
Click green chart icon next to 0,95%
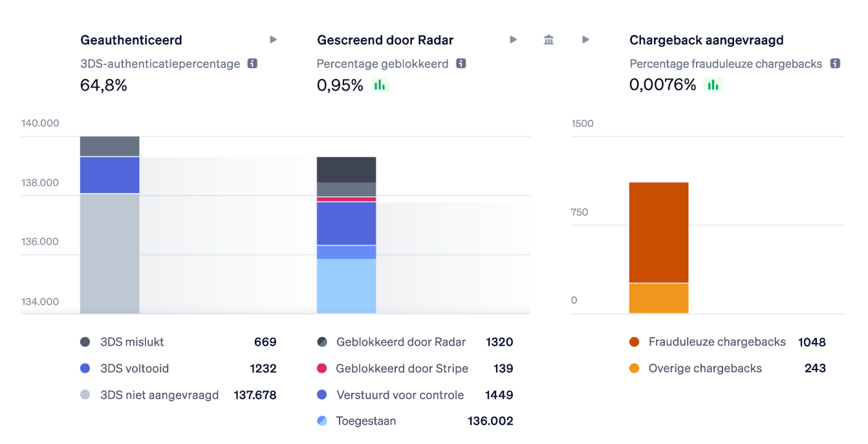380,85
